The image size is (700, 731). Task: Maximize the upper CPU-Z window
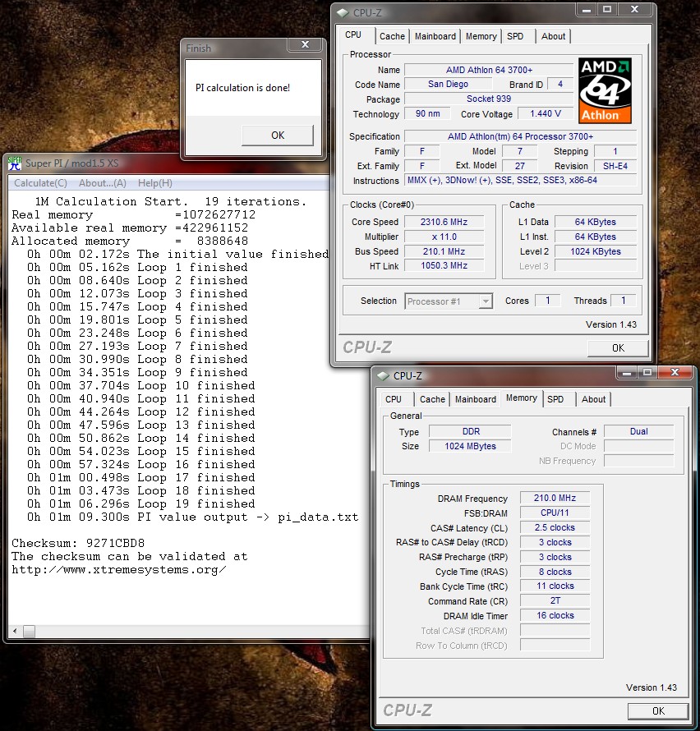click(606, 9)
